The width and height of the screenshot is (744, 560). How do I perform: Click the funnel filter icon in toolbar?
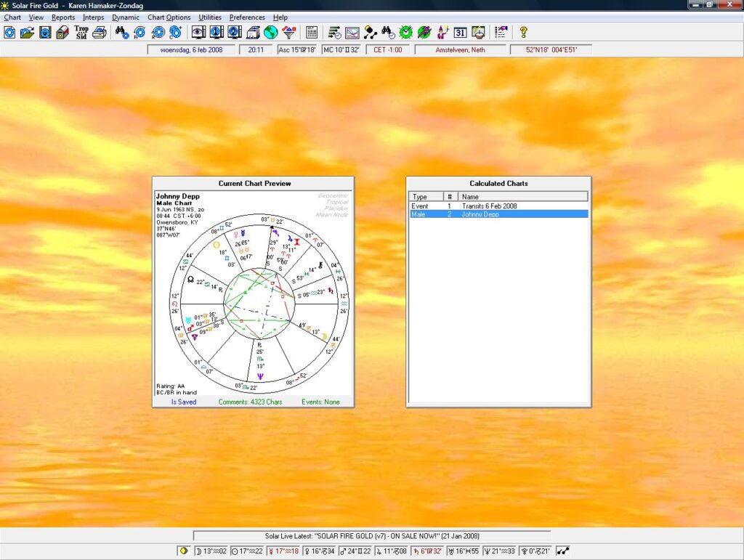tap(289, 32)
